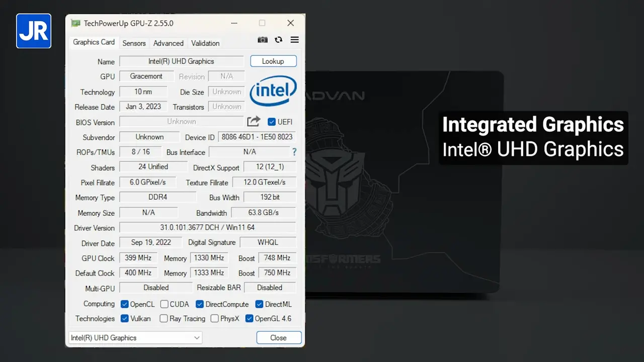Click the Name field Intel(R) UHD Graphics
This screenshot has height=362, width=644.
pyautogui.click(x=181, y=61)
